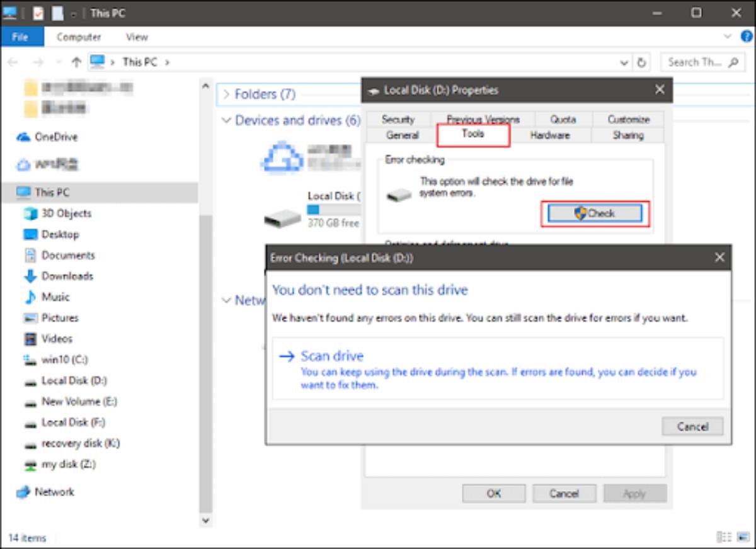Click the Local Disk drive icon in the Devices list
Viewport: 756px width, 549px height.
coord(282,218)
